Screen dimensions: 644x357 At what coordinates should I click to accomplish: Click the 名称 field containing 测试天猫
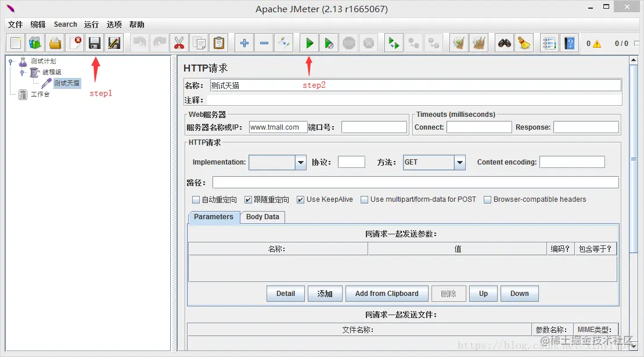tap(415, 85)
